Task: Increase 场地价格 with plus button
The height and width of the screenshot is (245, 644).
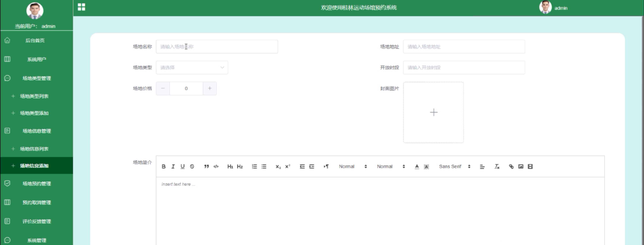Action: tap(210, 89)
